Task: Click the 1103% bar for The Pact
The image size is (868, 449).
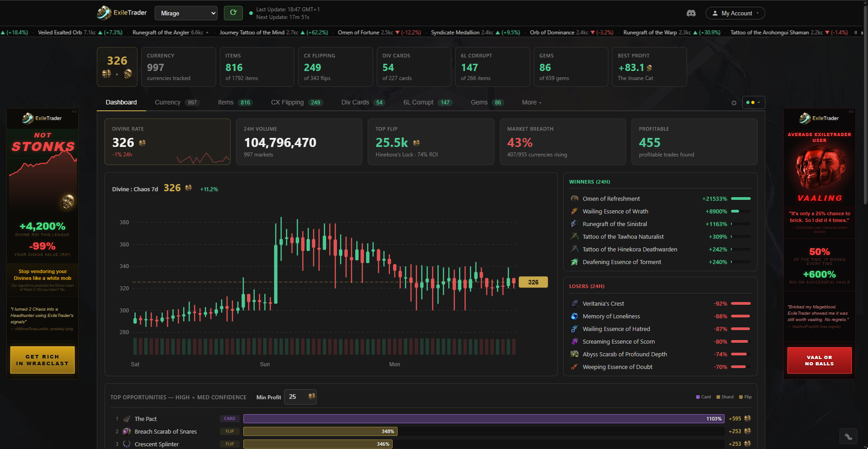Action: 484,419
